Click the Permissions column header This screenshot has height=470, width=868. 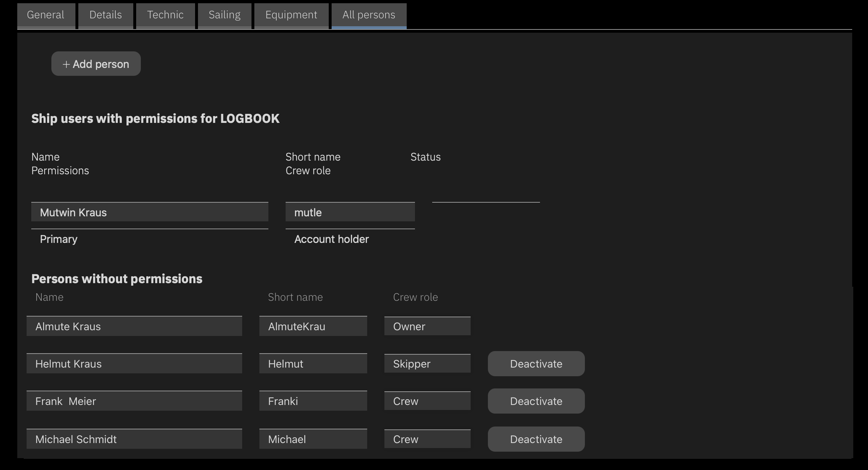pyautogui.click(x=60, y=171)
